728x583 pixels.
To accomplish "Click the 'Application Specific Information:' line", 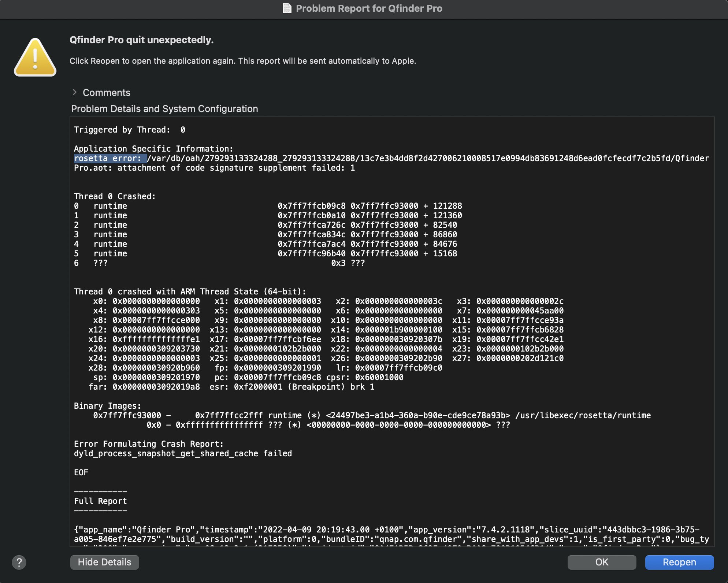I will 153,149.
